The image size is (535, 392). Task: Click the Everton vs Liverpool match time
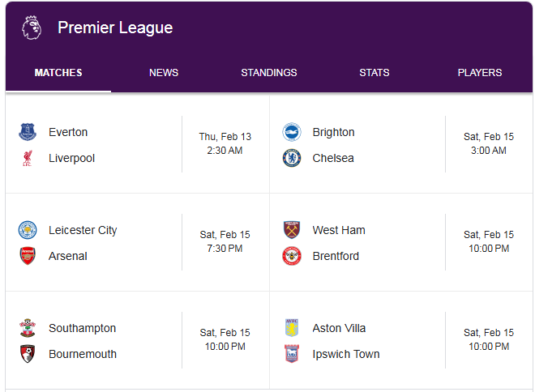[x=225, y=143]
